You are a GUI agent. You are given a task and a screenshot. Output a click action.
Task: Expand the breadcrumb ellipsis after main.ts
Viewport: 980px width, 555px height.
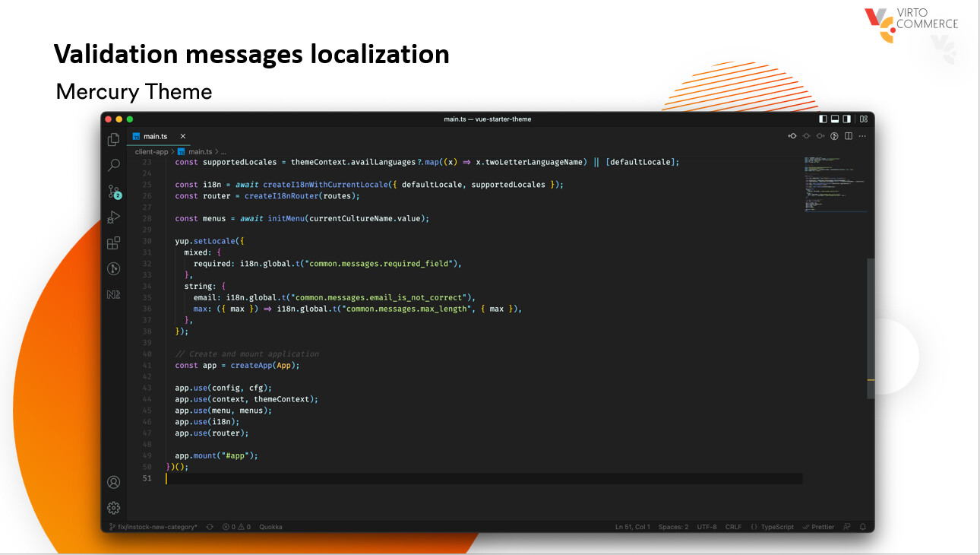[x=223, y=151]
